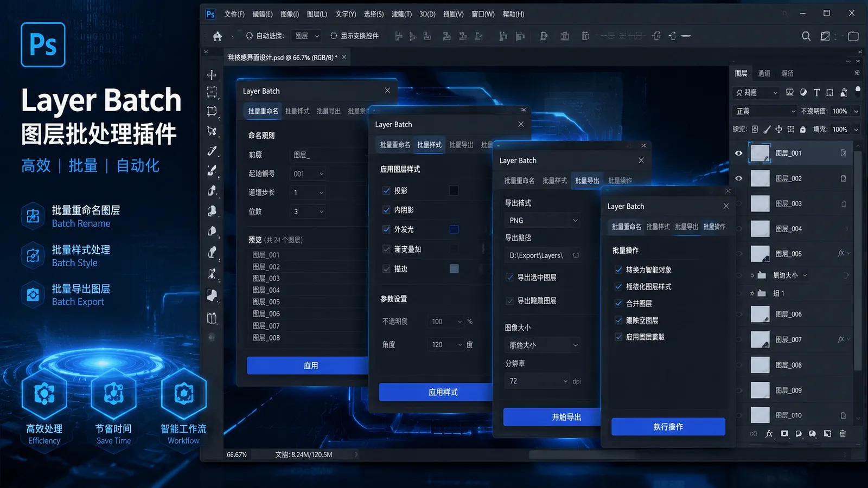Click the add layer mask icon
The height and width of the screenshot is (488, 868).
point(784,434)
